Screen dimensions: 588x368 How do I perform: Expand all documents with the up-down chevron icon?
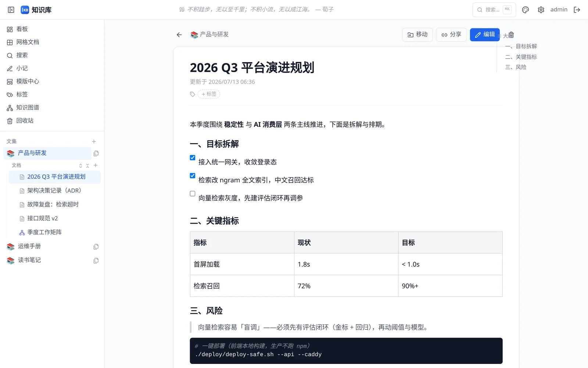click(80, 166)
